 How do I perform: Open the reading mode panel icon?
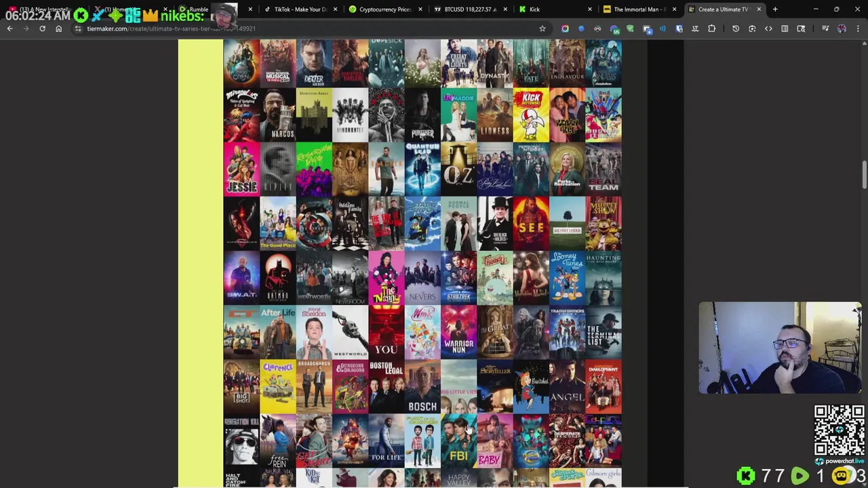point(785,28)
